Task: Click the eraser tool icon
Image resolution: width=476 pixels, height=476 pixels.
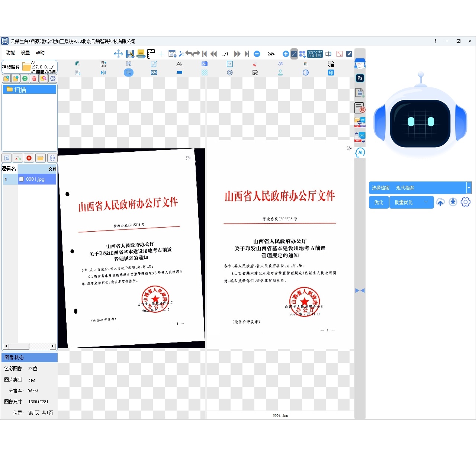Action: [x=255, y=64]
